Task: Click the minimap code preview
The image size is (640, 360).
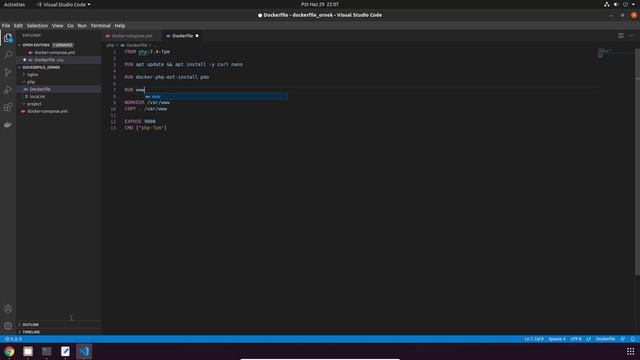Action: click(605, 53)
